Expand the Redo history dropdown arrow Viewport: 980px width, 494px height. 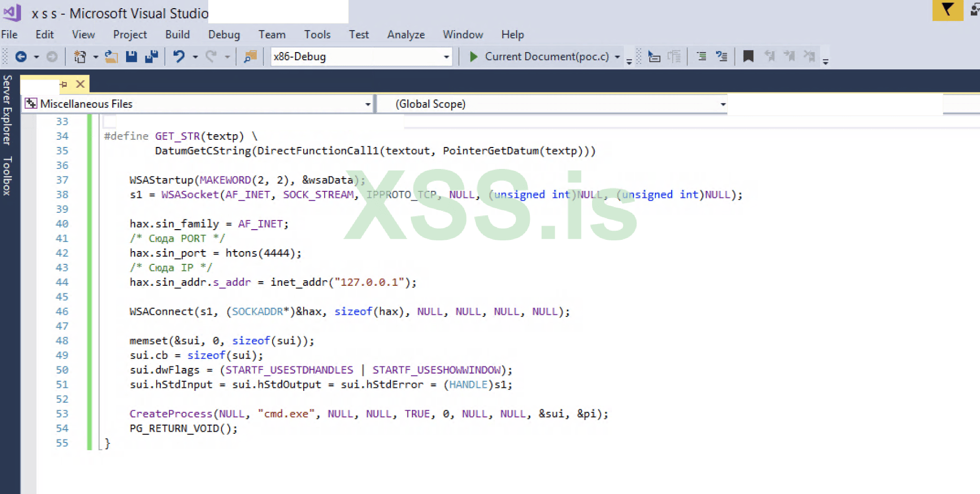[x=227, y=57]
